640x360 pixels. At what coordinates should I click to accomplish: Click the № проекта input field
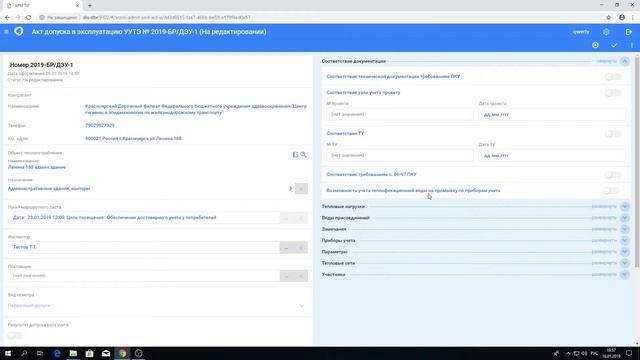400,114
